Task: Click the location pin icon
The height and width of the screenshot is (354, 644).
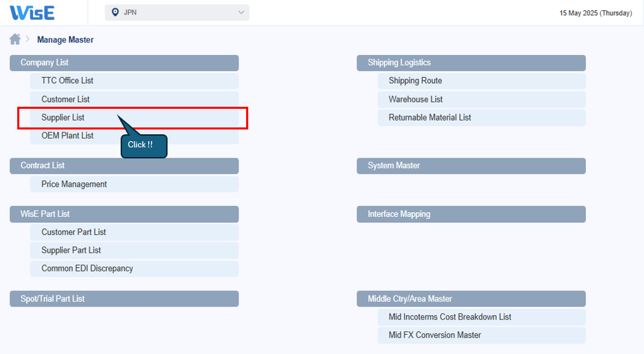Action: tap(115, 12)
